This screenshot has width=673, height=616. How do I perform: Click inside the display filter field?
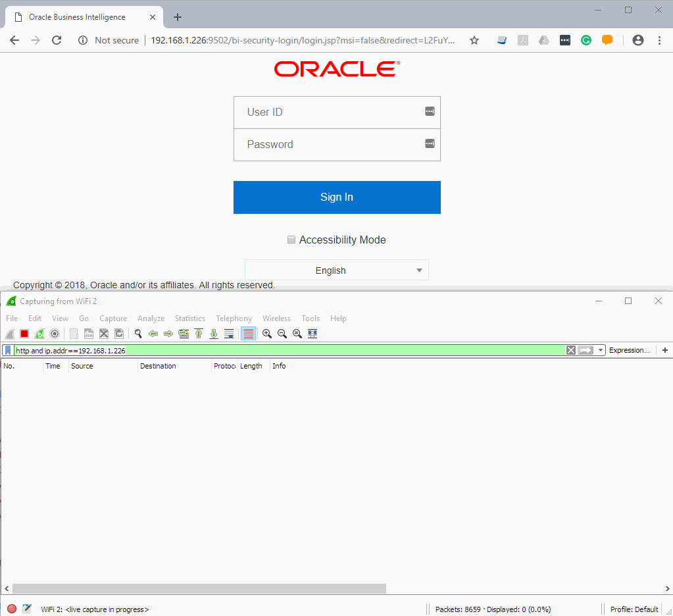[x=289, y=350]
